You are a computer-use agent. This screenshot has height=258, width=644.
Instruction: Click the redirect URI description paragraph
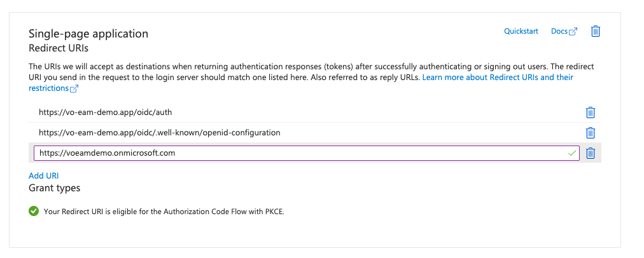(255, 67)
